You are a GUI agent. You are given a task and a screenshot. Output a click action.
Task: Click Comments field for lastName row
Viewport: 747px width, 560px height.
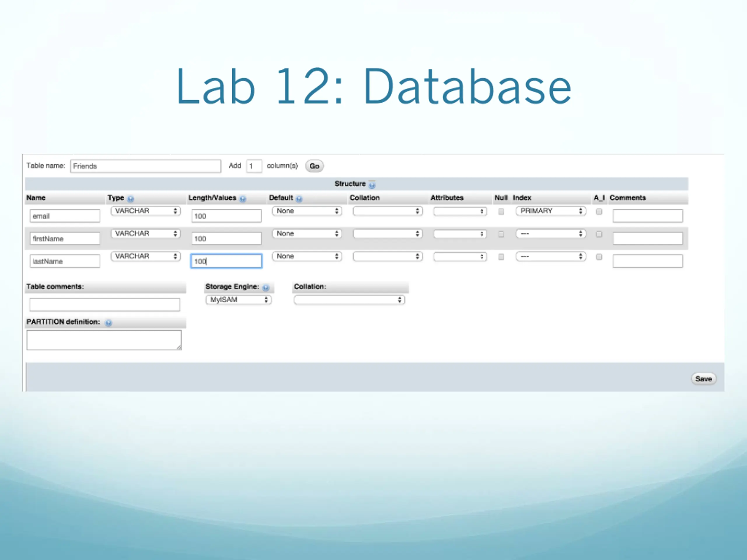point(648,261)
